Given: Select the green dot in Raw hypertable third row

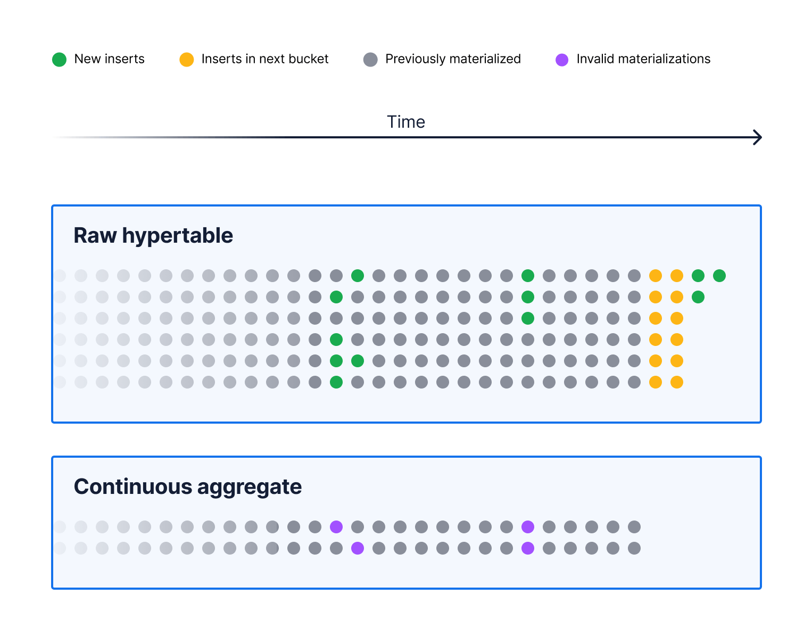Looking at the screenshot, I should pos(528,318).
